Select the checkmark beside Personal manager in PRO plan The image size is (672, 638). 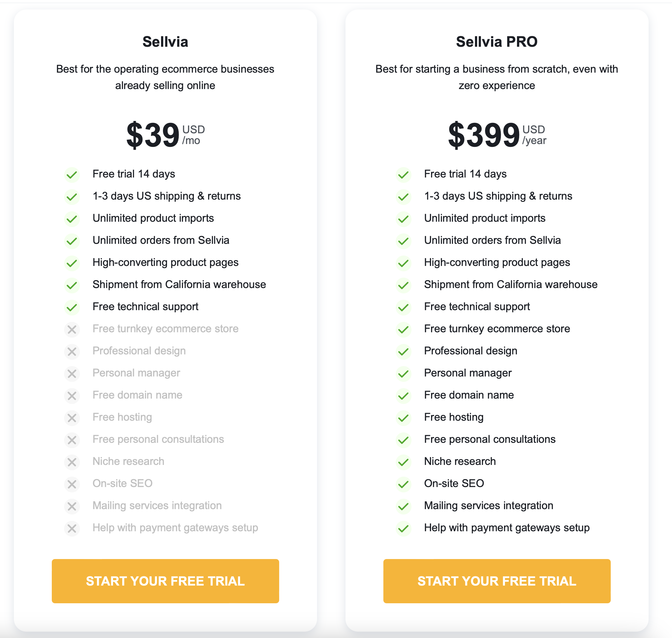pyautogui.click(x=403, y=374)
